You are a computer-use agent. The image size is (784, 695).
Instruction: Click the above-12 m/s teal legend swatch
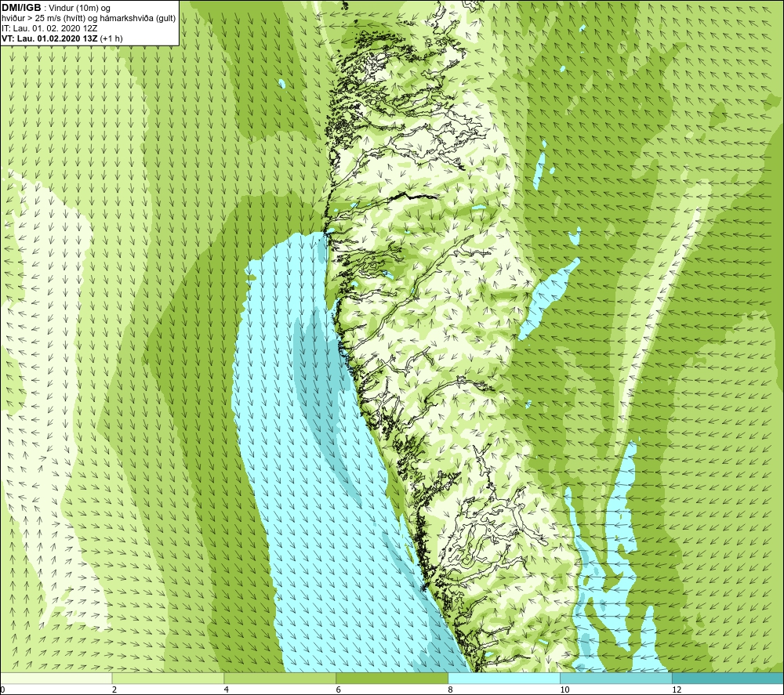point(728,678)
